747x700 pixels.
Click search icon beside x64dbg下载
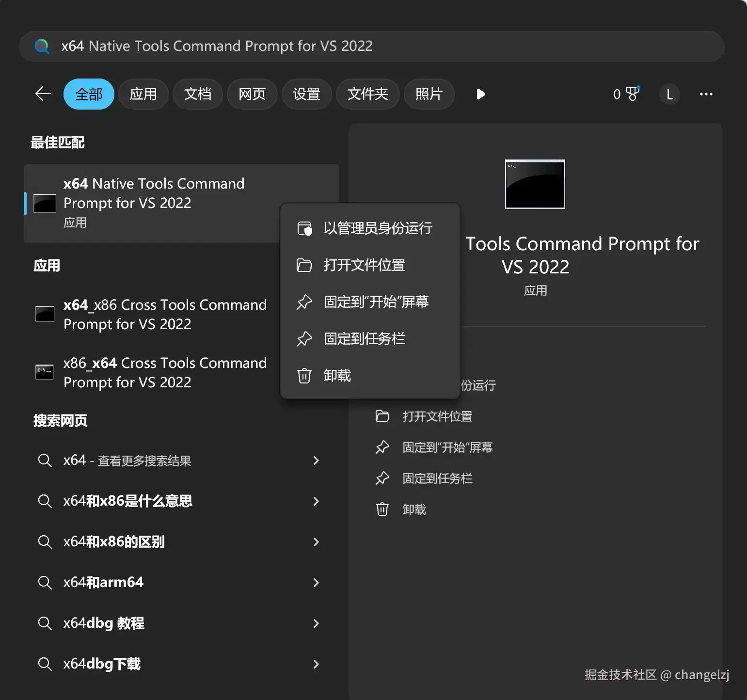click(x=45, y=664)
